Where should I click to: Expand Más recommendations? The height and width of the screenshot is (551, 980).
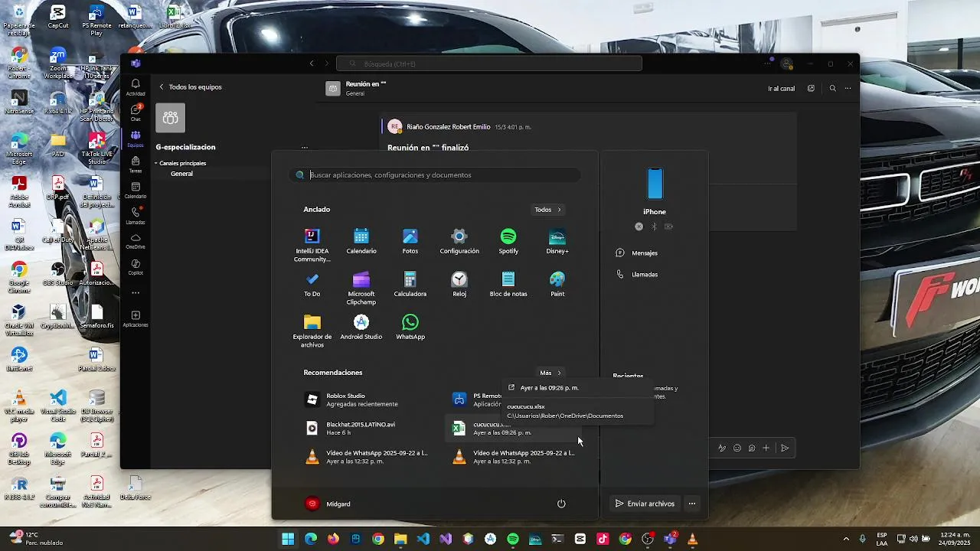coord(550,373)
